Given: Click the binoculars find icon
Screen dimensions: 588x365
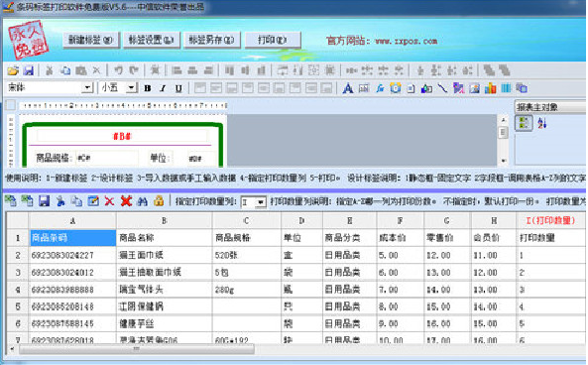Looking at the screenshot, I should pyautogui.click(x=142, y=201).
